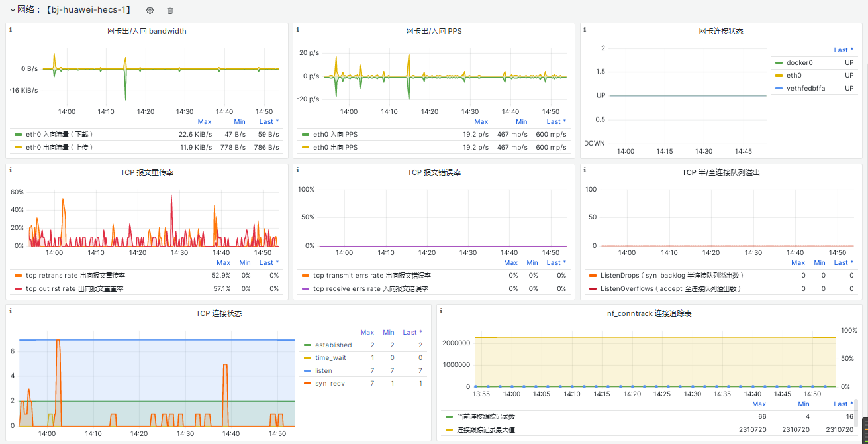Screen dimensions: 868x444
Task: Click nf_conntrack legend scrollbar
Action: (856, 413)
